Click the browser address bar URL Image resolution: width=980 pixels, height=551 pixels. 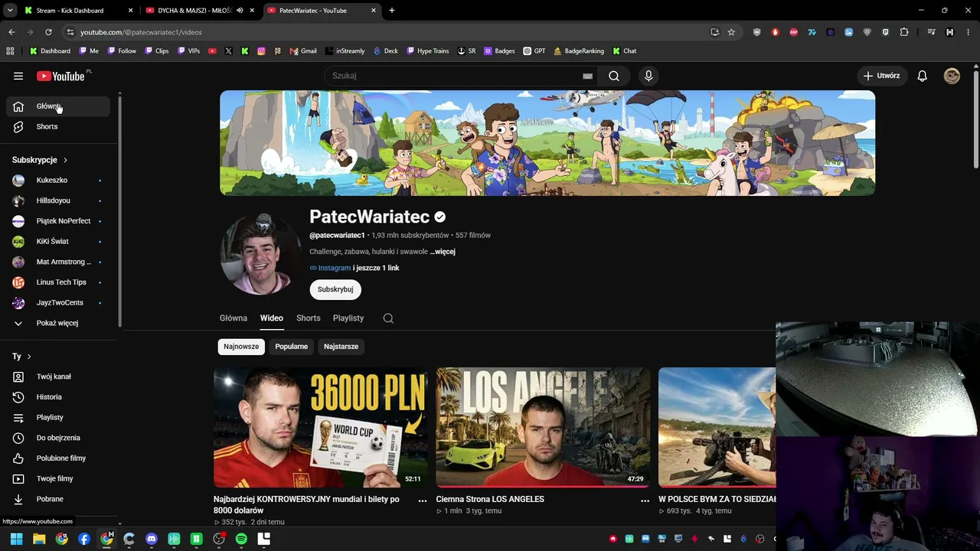(x=141, y=32)
